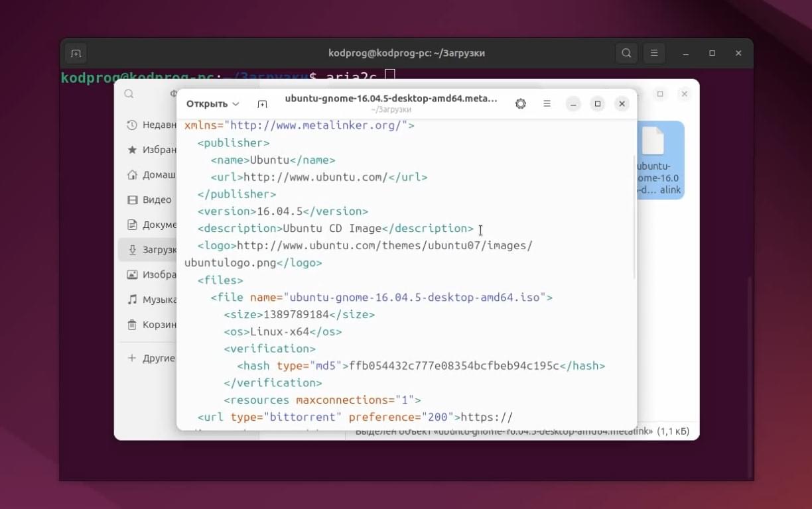Open the 'Открыть' dropdown in text editor
The image size is (812, 509).
tap(212, 104)
